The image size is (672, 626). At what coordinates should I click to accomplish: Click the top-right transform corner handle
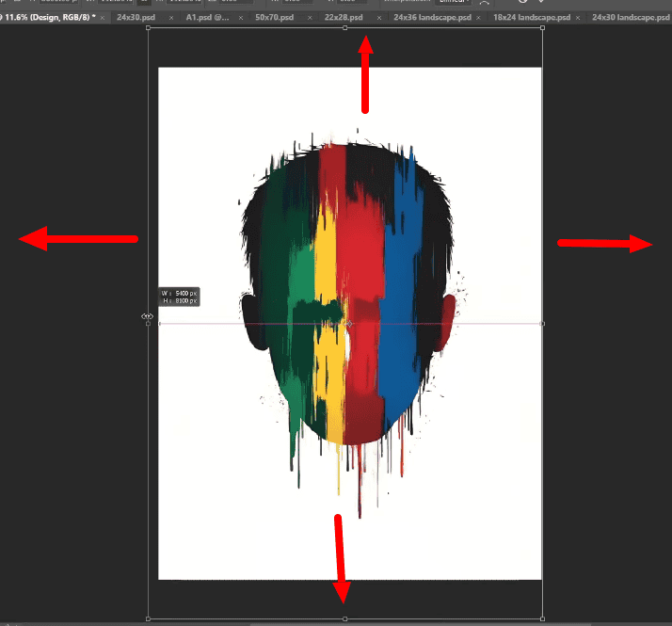pos(543,28)
